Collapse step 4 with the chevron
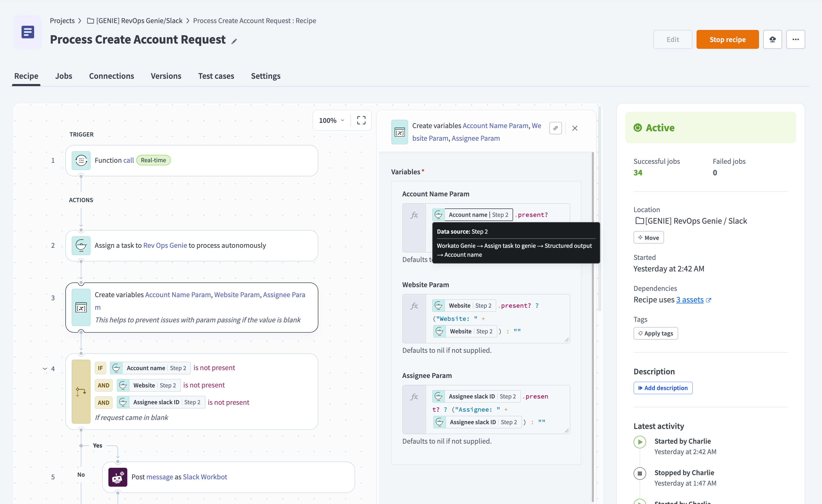 pyautogui.click(x=45, y=369)
